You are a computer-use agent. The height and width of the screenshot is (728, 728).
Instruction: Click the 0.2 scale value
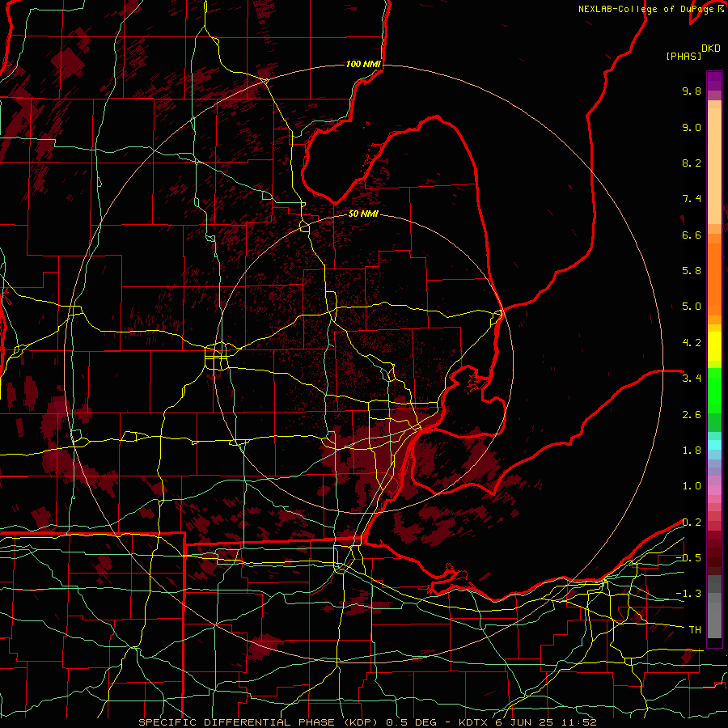[x=692, y=523]
